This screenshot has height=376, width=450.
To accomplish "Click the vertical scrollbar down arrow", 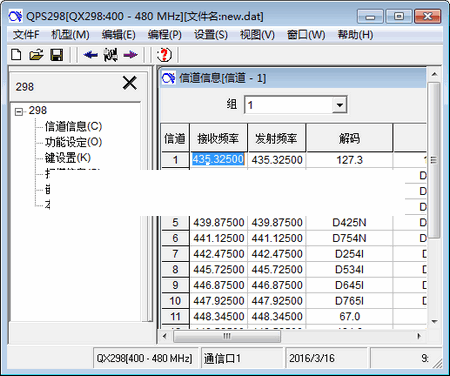I will pyautogui.click(x=434, y=321).
